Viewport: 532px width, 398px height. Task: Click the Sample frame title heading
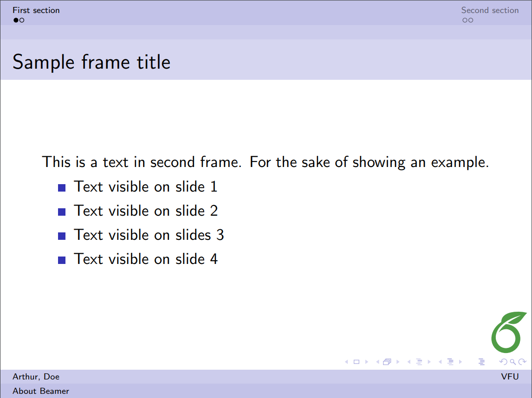[91, 62]
